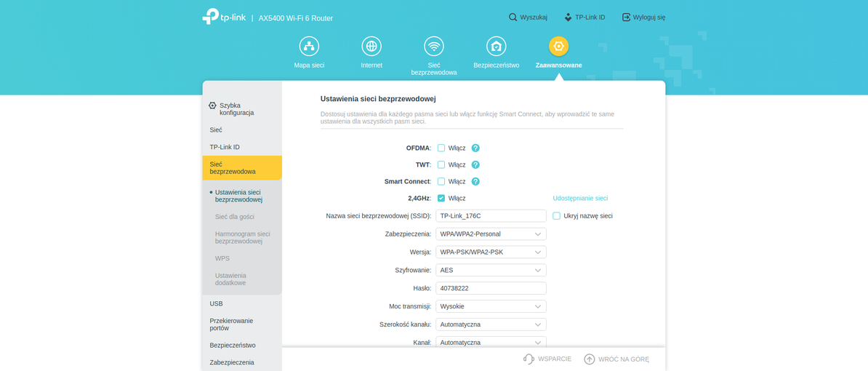Disable the 2,4GHz band checkbox

pyautogui.click(x=441, y=198)
